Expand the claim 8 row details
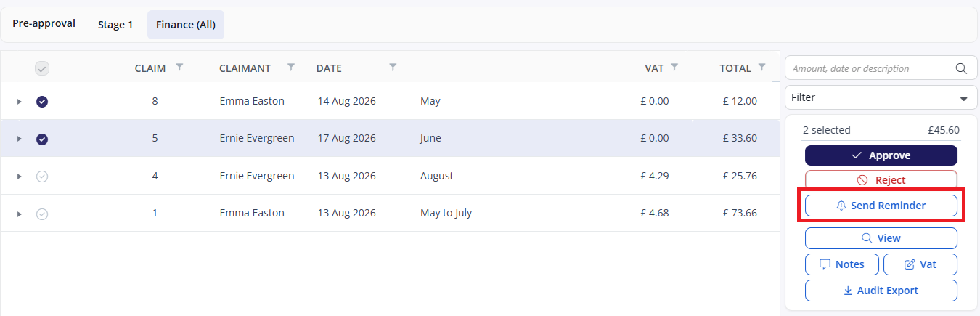This screenshot has width=980, height=316. (x=20, y=101)
